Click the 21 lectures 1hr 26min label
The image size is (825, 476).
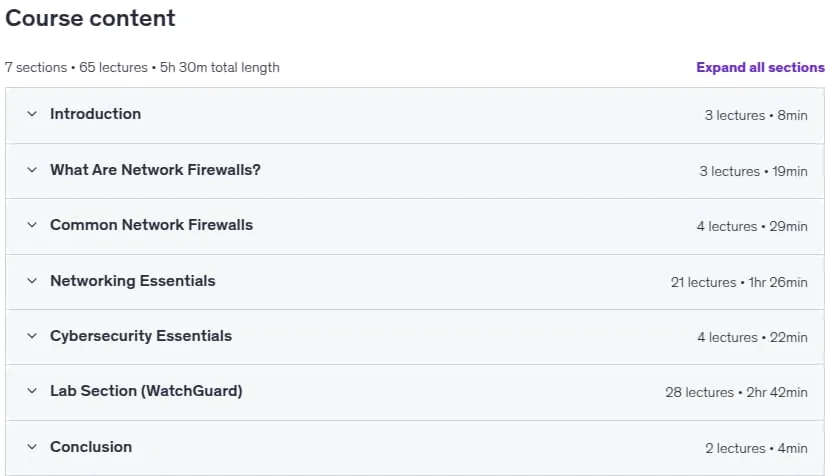pyautogui.click(x=739, y=282)
